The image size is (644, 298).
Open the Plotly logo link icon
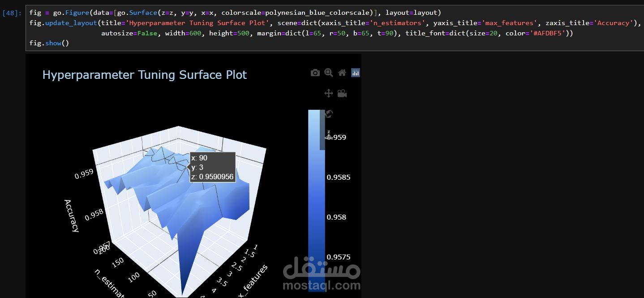point(356,73)
